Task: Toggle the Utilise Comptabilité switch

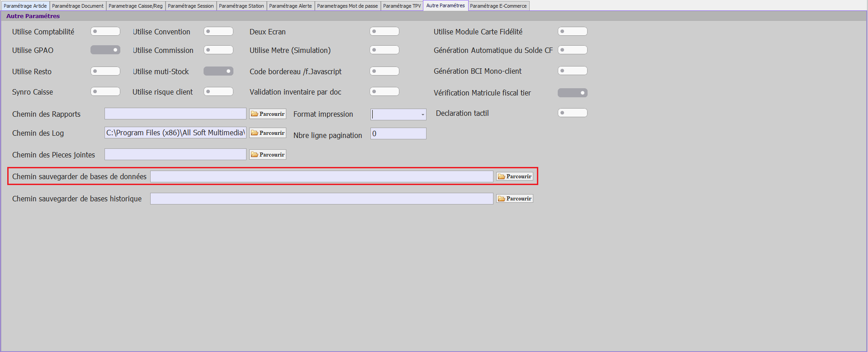Action: [x=105, y=32]
